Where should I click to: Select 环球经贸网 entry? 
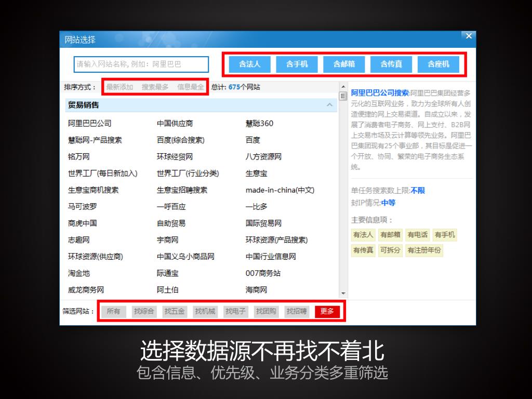[175, 156]
